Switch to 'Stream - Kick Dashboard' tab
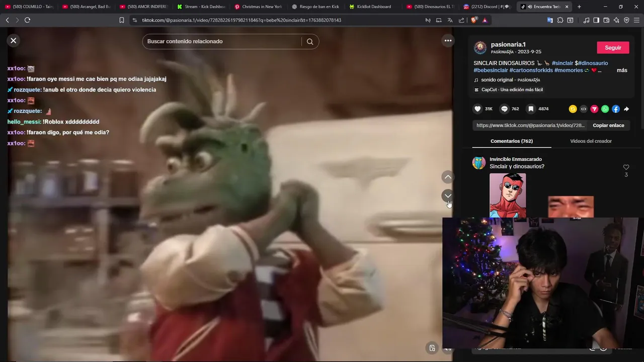Image resolution: width=644 pixels, height=362 pixels. tap(201, 7)
